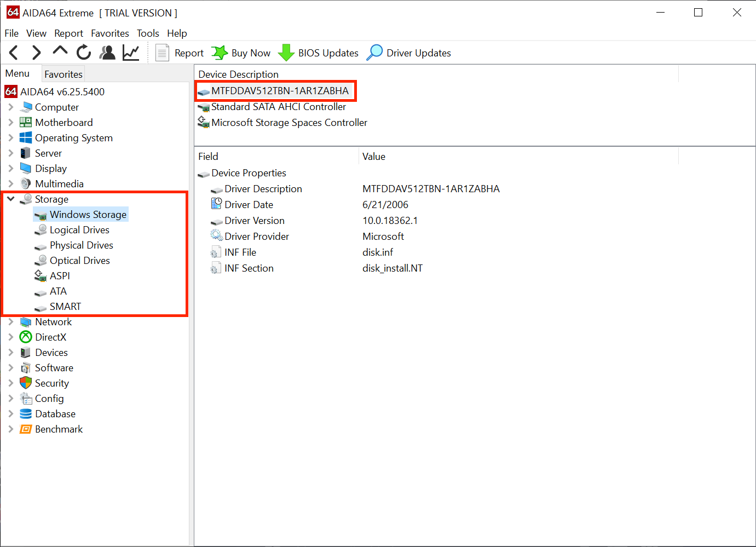The image size is (756, 547).
Task: Switch to the Favorites tab
Action: [64, 74]
